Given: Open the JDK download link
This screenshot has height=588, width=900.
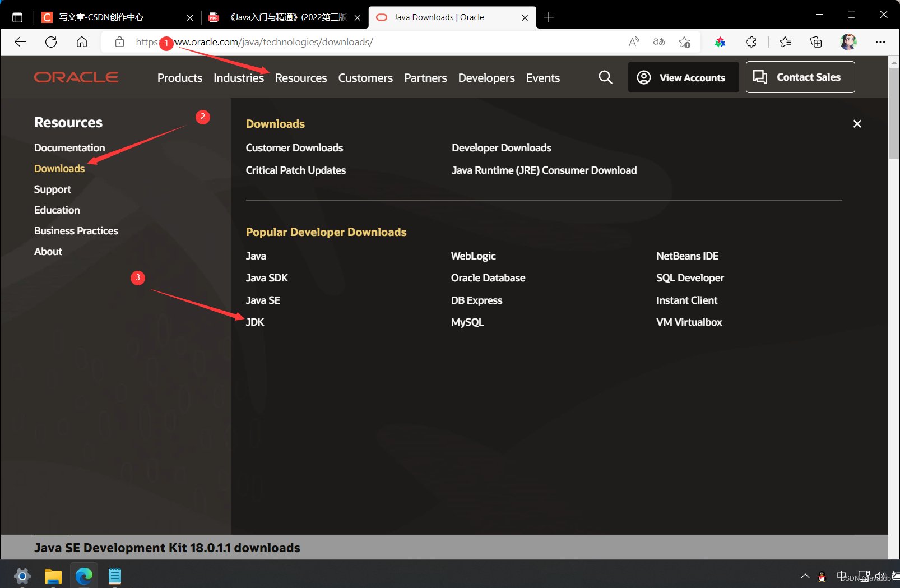Looking at the screenshot, I should [x=255, y=322].
